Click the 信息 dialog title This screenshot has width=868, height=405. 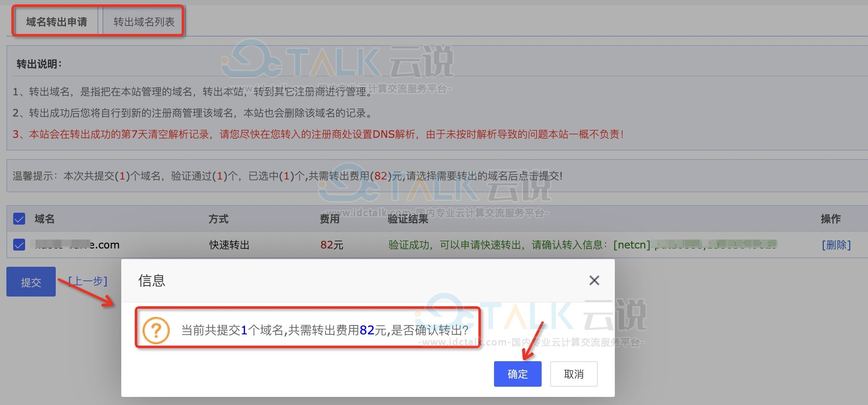151,280
